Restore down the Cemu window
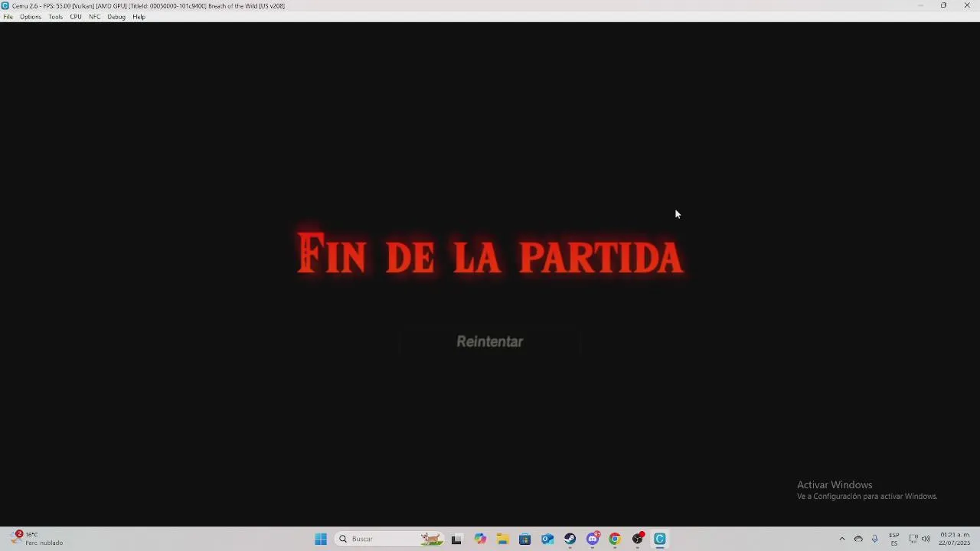Viewport: 980px width, 551px height. pyautogui.click(x=943, y=5)
